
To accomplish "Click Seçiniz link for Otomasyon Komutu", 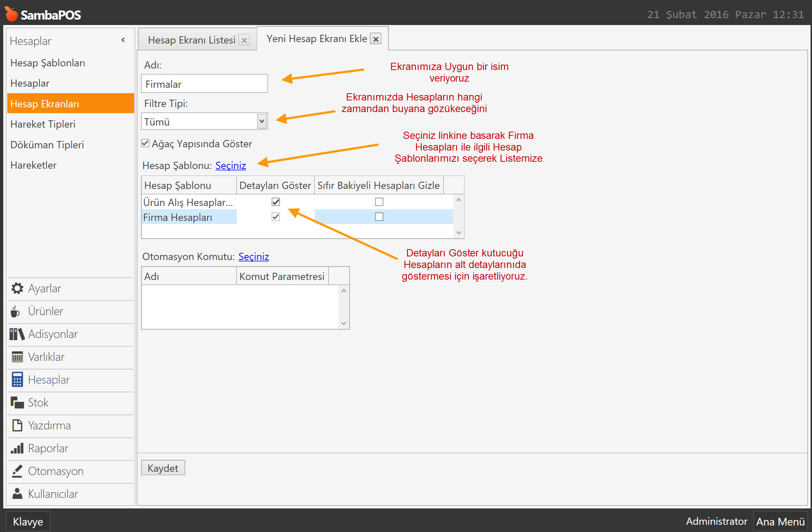I will (254, 256).
